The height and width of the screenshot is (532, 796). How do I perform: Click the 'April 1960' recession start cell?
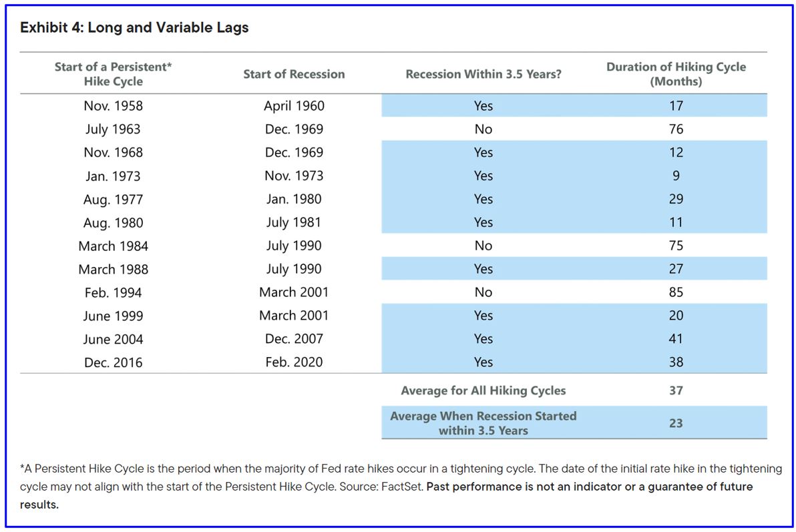pos(294,105)
